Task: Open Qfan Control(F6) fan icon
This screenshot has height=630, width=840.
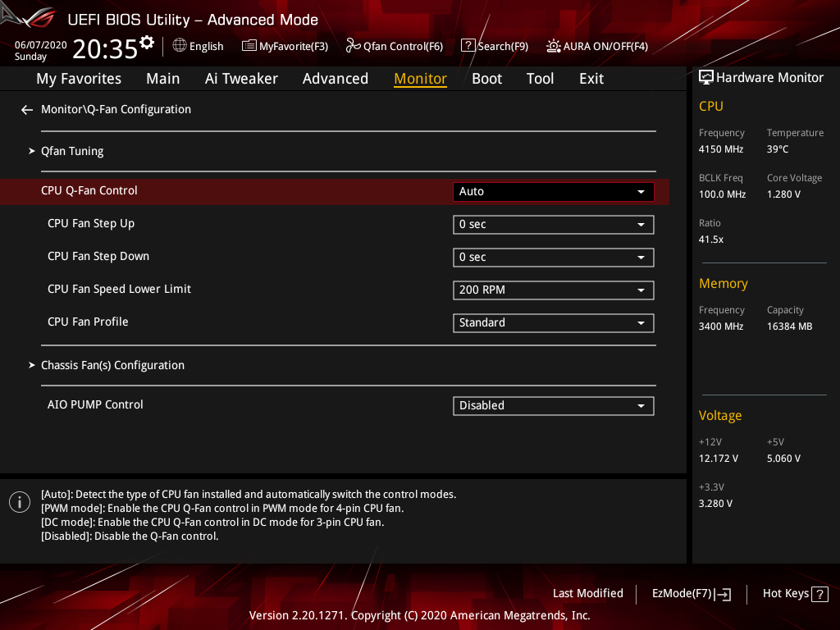Action: point(353,46)
